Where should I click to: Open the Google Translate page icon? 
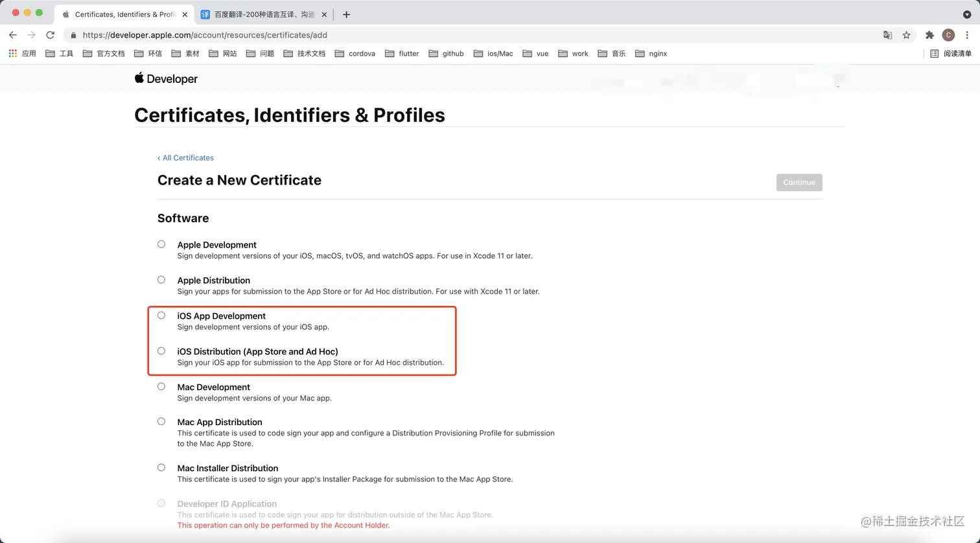tap(888, 35)
